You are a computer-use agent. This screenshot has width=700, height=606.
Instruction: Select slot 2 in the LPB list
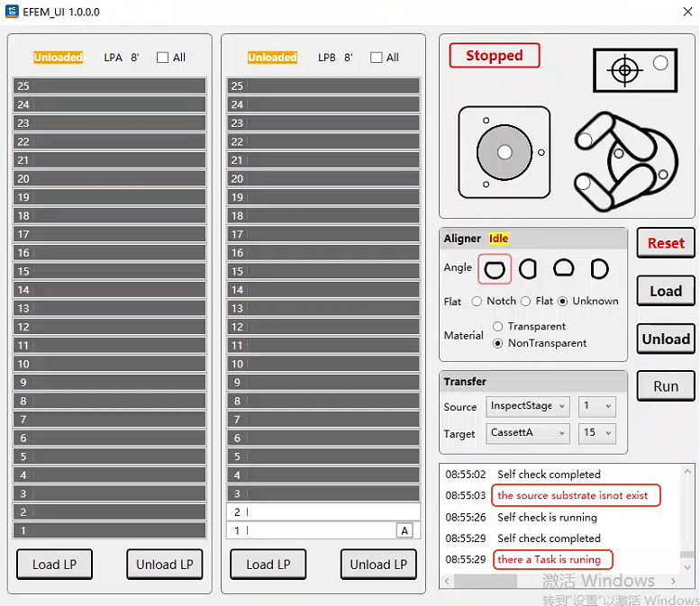tap(323, 512)
